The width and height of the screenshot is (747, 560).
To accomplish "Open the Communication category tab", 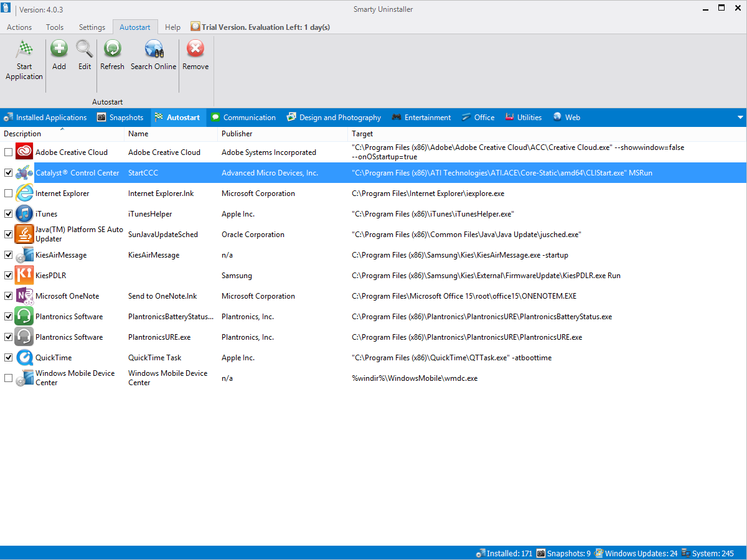I will pos(243,118).
